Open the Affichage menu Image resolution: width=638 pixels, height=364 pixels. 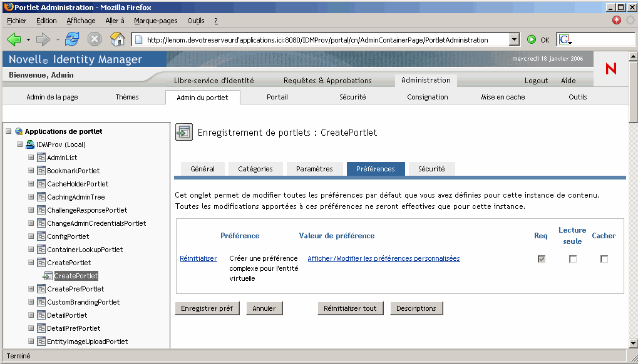tap(81, 21)
